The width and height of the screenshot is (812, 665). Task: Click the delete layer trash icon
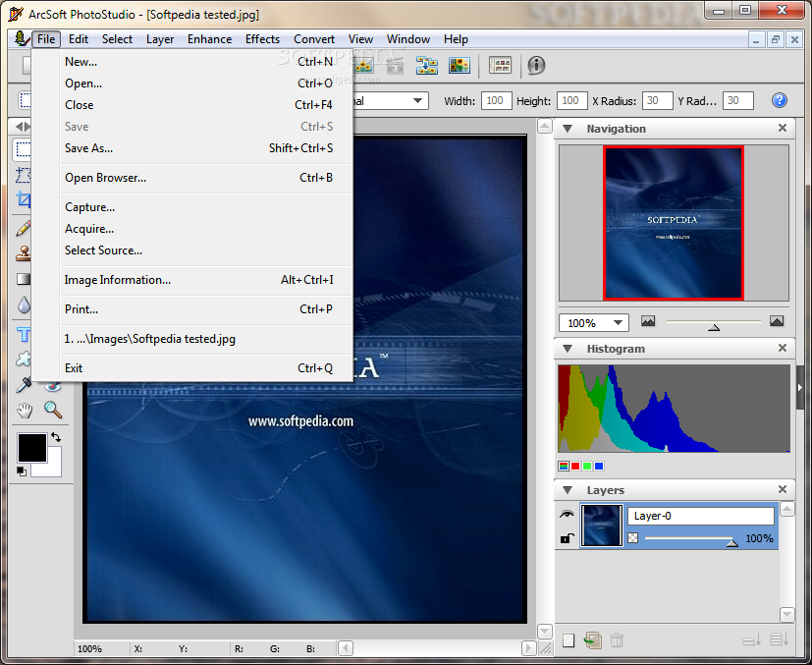pos(617,640)
